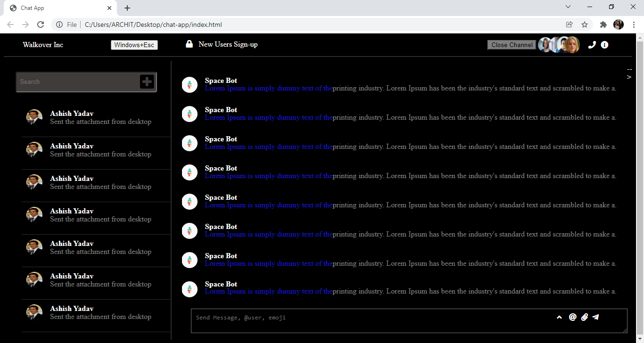Toggle the bookmark star in address bar
The height and width of the screenshot is (343, 644).
click(x=585, y=24)
